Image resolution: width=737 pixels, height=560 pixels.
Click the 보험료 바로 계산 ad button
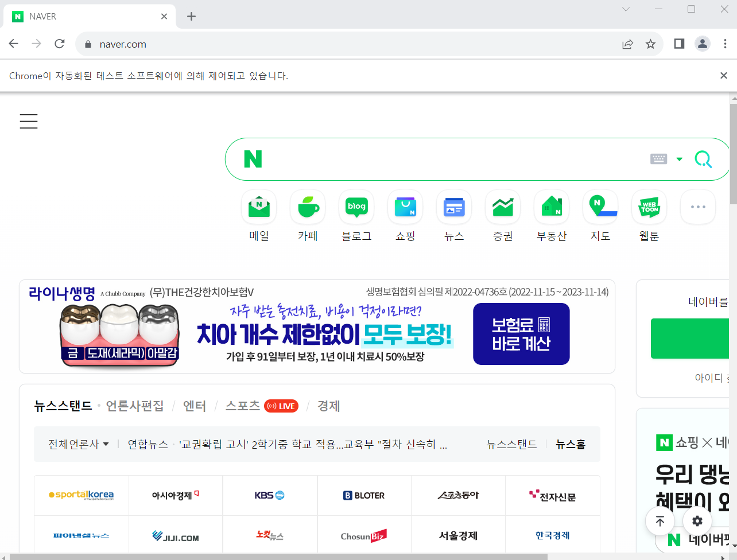(521, 334)
